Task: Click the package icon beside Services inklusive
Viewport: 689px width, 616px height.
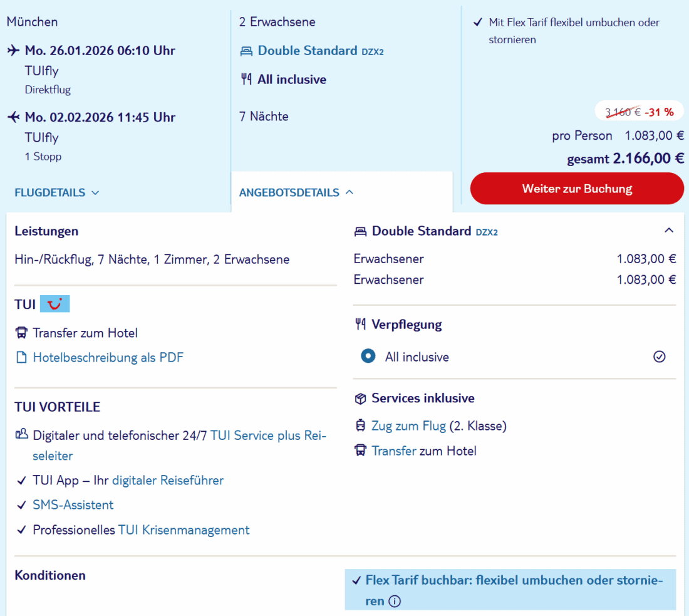Action: (360, 399)
